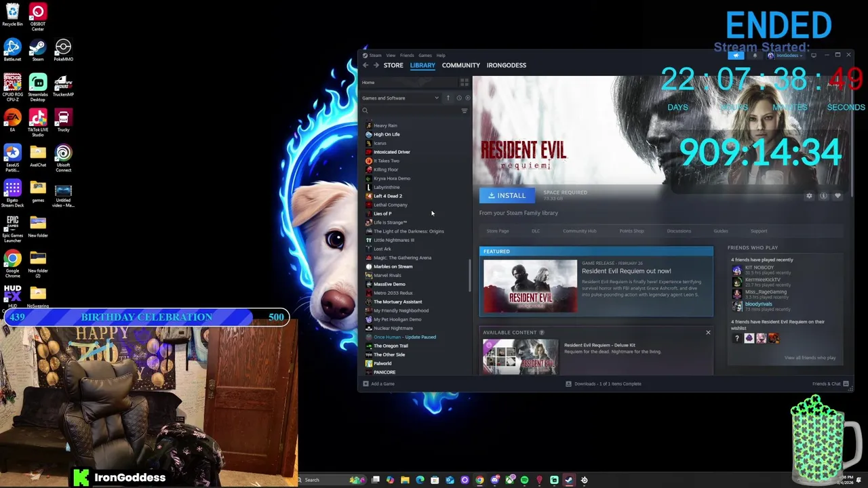Open View menu
Image resolution: width=868 pixels, height=488 pixels.
tap(391, 56)
